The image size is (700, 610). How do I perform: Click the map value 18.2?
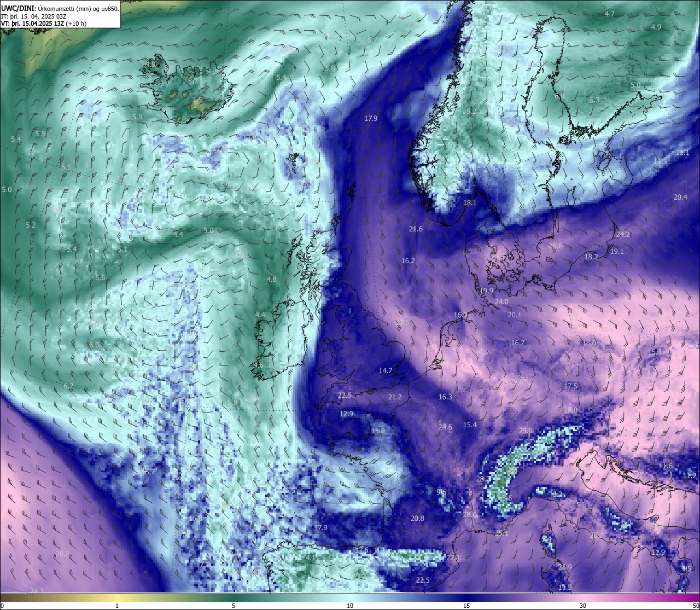coord(591,257)
